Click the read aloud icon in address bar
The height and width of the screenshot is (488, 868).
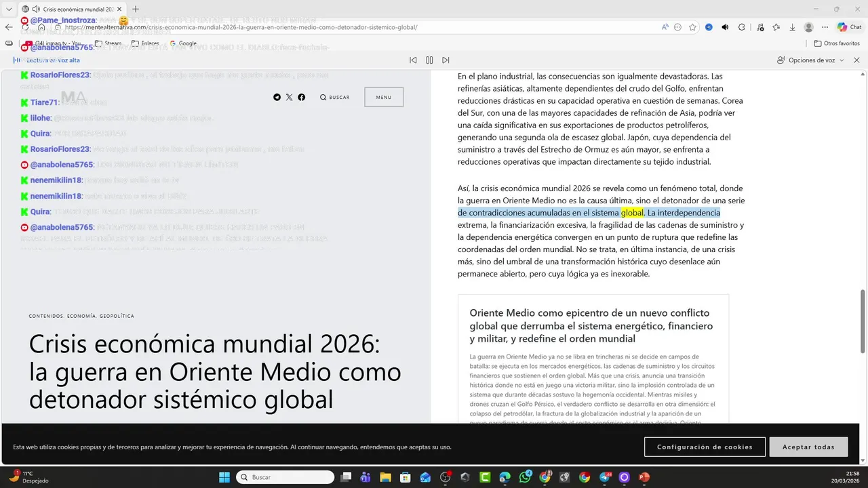pos(665,27)
